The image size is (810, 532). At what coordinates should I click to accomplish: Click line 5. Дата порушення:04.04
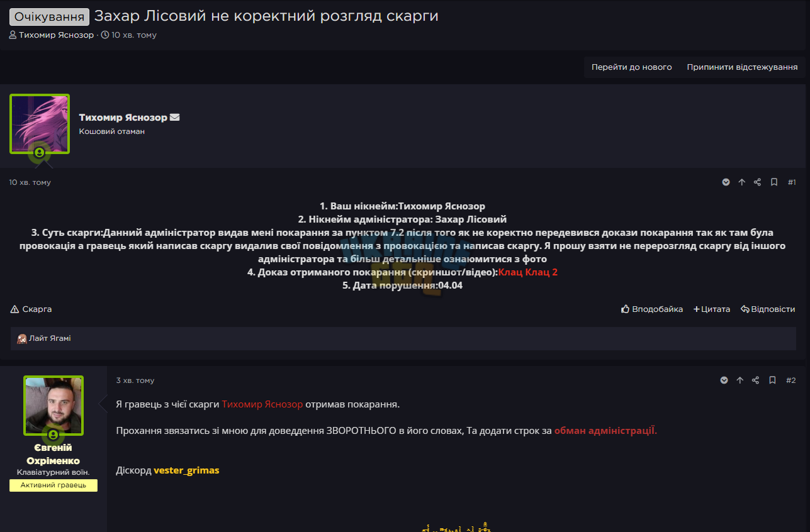[x=402, y=285]
